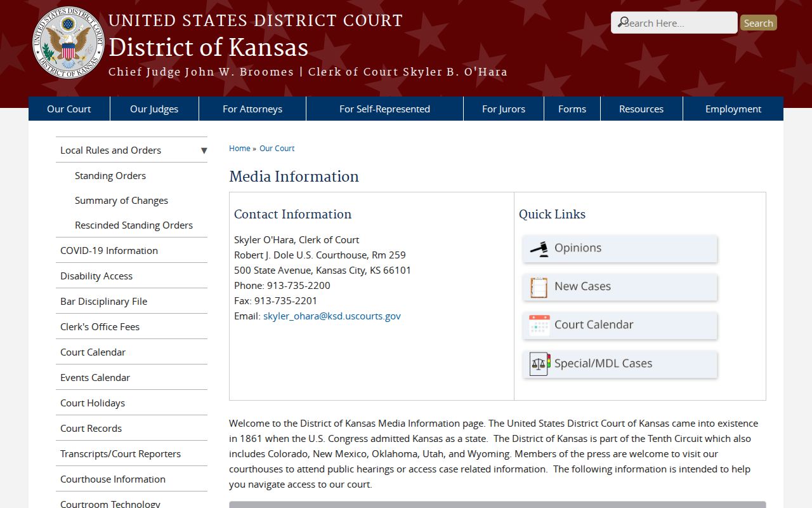Open the Special/MDL Cases quick link
The image size is (812, 508).
[x=620, y=364]
